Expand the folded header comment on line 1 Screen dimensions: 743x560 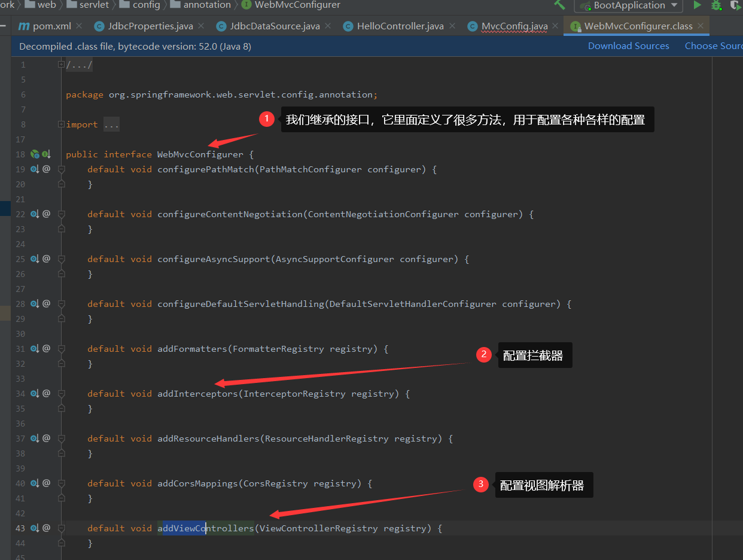tap(61, 65)
